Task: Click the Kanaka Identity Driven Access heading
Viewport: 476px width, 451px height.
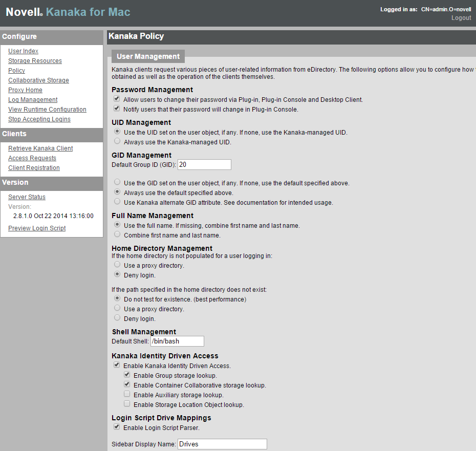Action: tap(165, 356)
